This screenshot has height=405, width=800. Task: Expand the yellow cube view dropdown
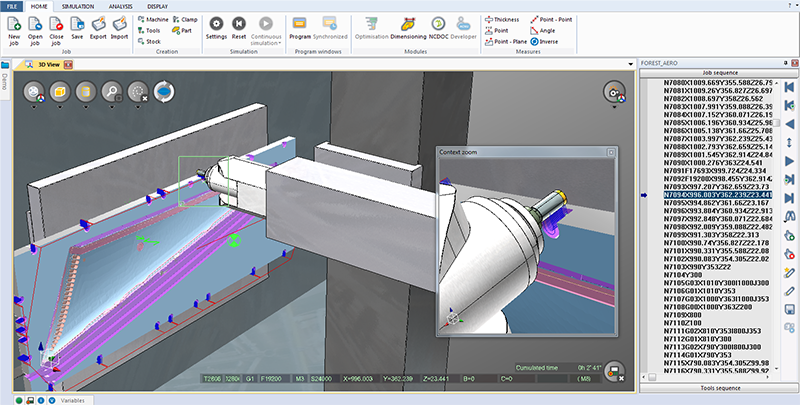(x=59, y=106)
